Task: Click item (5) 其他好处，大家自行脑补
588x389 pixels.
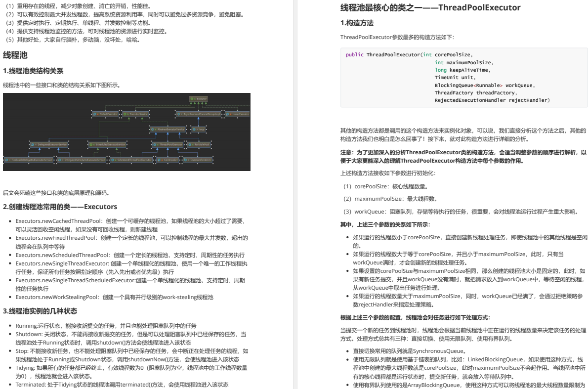Action: pos(72,40)
